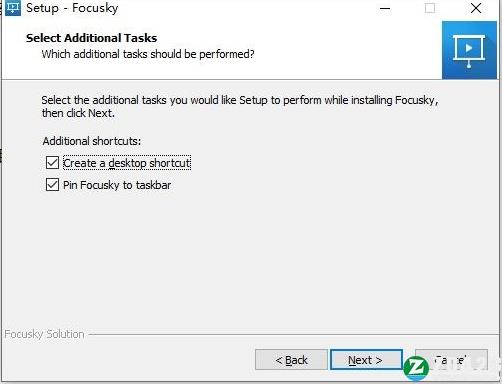Click the 'Setup - Focusky' title bar text
The width and height of the screenshot is (502, 384).
pyautogui.click(x=72, y=8)
